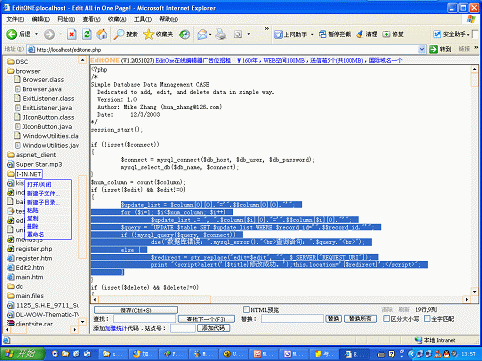Image resolution: width=482 pixels, height=361 pixels.
Task: Select the I-IN.NET folder
Action: (29, 174)
